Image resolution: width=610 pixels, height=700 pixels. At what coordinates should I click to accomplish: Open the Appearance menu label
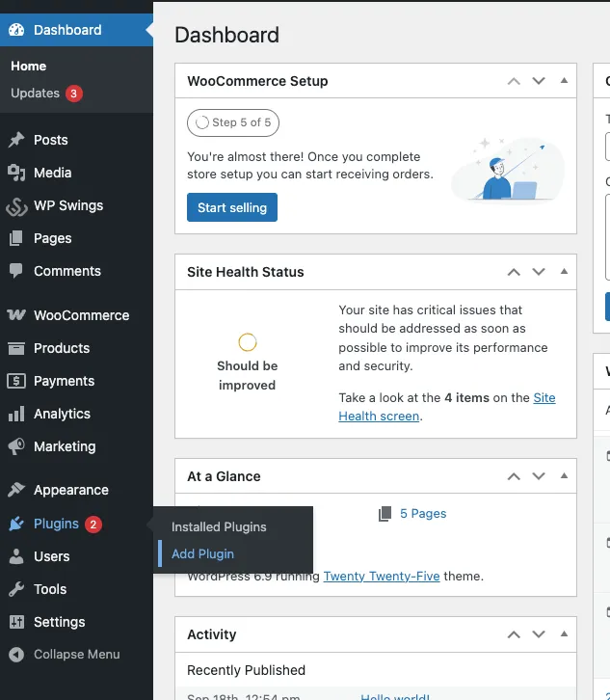point(71,490)
